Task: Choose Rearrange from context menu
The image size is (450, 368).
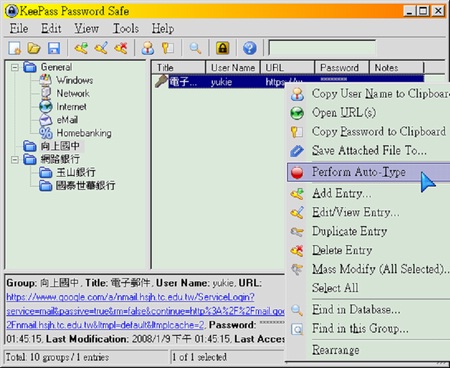Action: [x=368, y=350]
